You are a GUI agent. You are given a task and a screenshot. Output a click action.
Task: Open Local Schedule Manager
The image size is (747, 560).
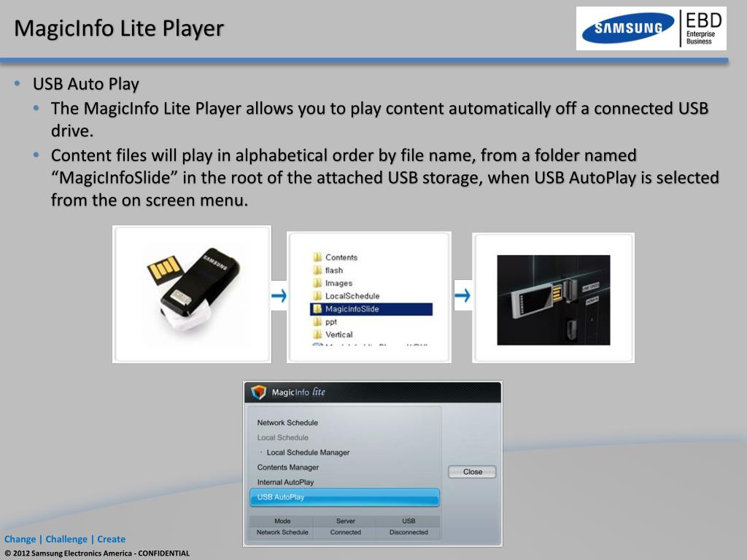[308, 452]
